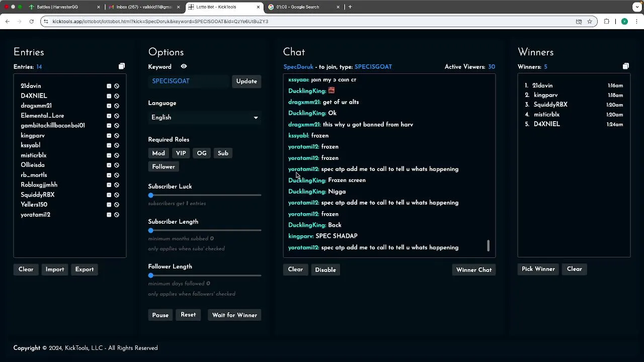
Task: Click the Update keyword button
Action: [247, 81]
